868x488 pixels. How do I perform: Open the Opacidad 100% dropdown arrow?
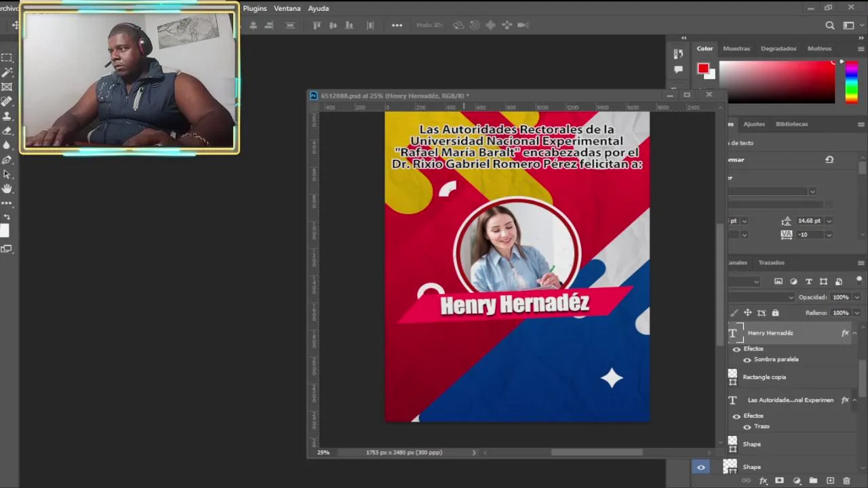coord(856,298)
